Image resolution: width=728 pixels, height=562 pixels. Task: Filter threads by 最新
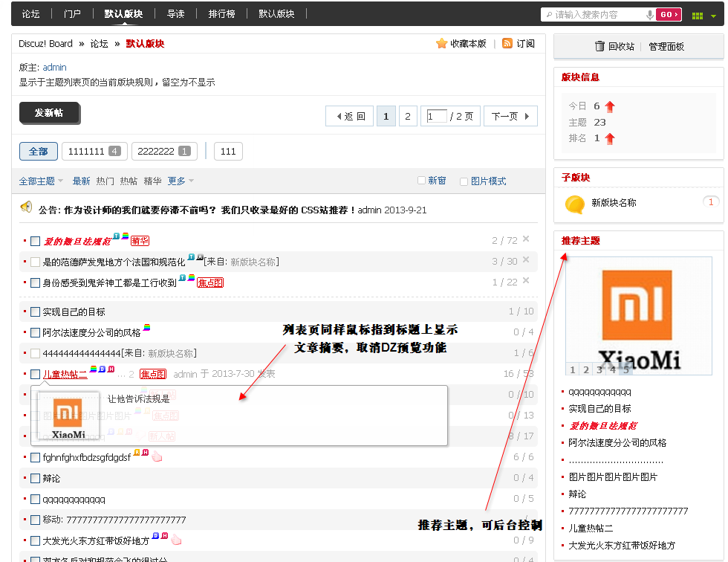pyautogui.click(x=81, y=181)
